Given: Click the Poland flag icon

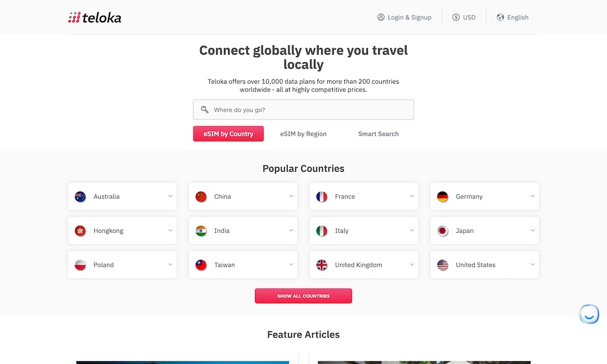Looking at the screenshot, I should click(x=80, y=265).
